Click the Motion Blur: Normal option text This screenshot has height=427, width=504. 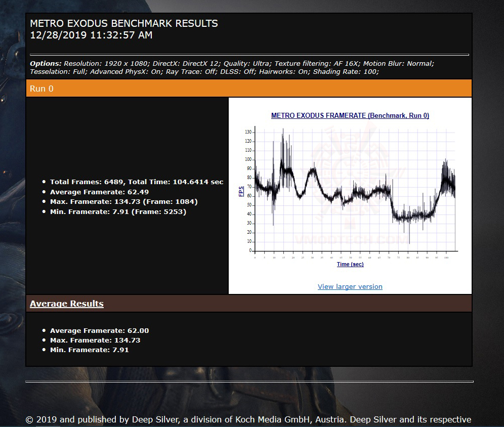(399, 64)
